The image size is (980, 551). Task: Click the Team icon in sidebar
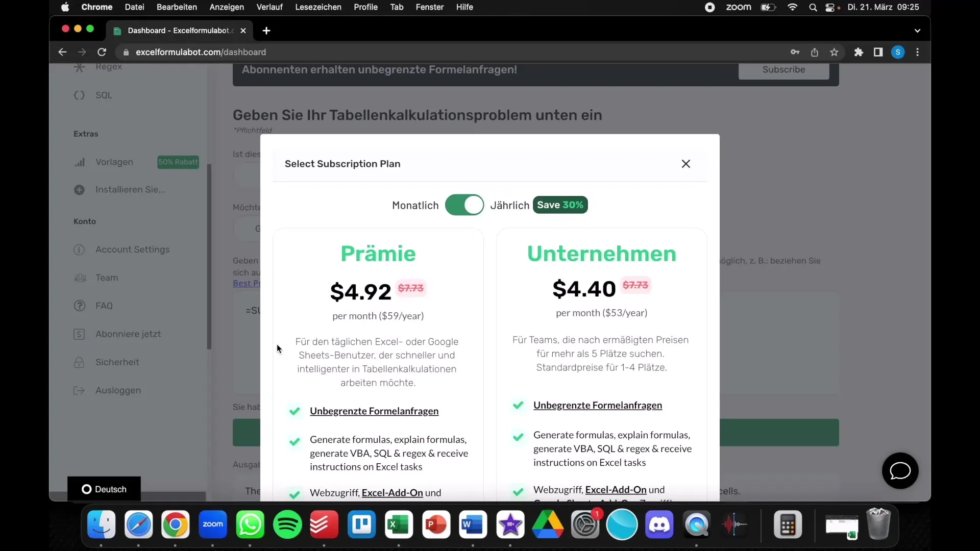pos(80,277)
